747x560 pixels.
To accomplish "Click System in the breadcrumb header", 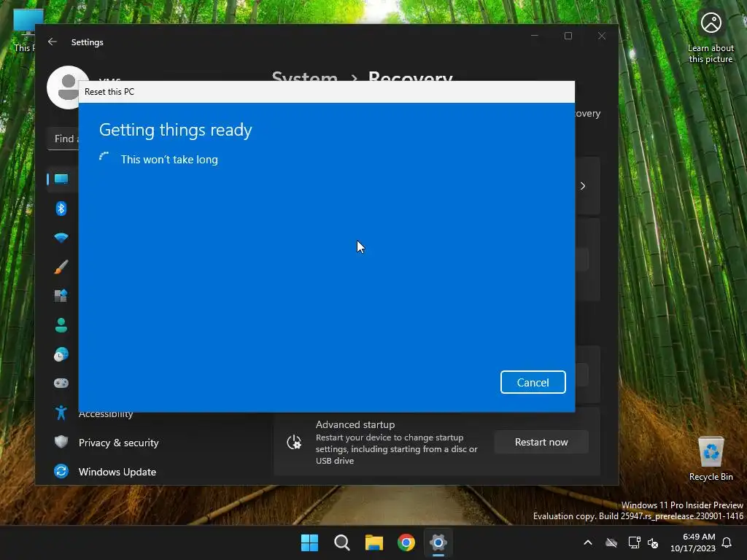I will point(304,76).
